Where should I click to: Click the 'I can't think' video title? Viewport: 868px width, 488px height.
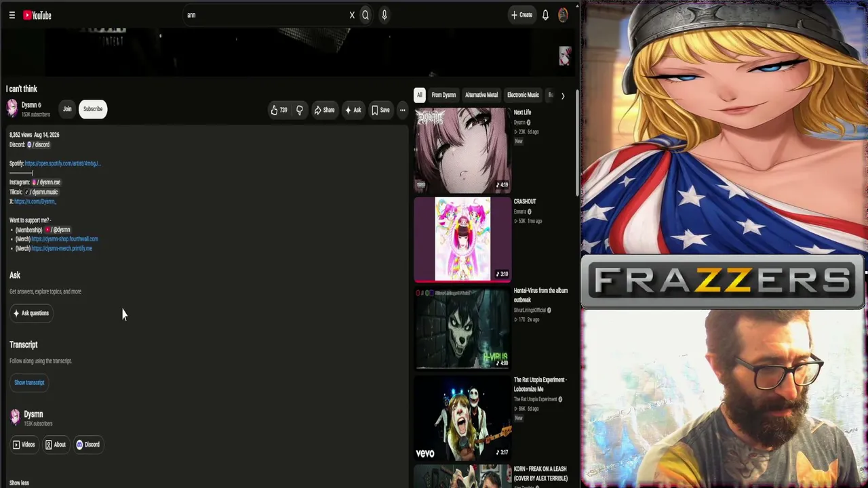click(x=22, y=89)
